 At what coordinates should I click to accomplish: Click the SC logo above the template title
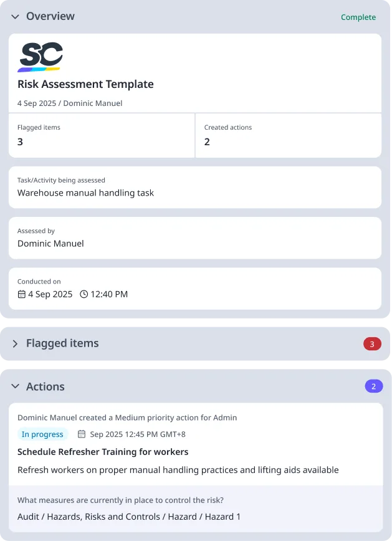click(x=42, y=57)
